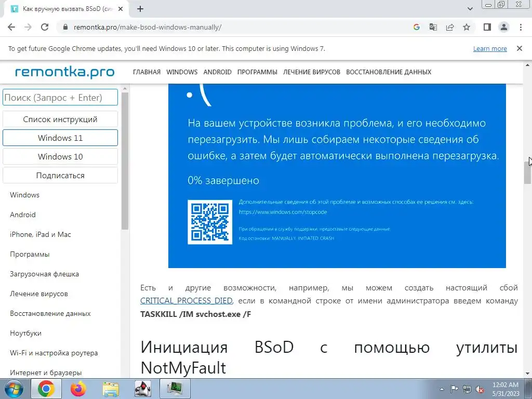Open the Chrome profile avatar menu
The height and width of the screenshot is (399, 532).
pyautogui.click(x=504, y=27)
